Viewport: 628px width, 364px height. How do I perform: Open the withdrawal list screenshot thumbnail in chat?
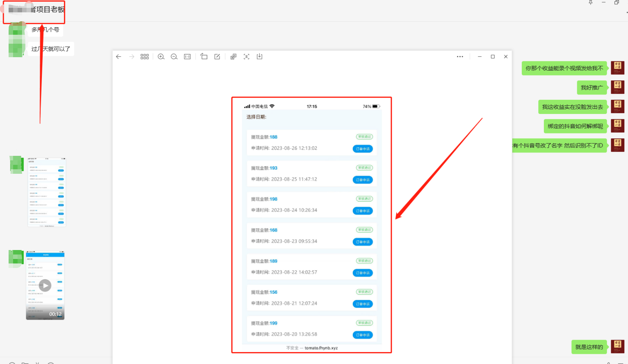(47, 192)
